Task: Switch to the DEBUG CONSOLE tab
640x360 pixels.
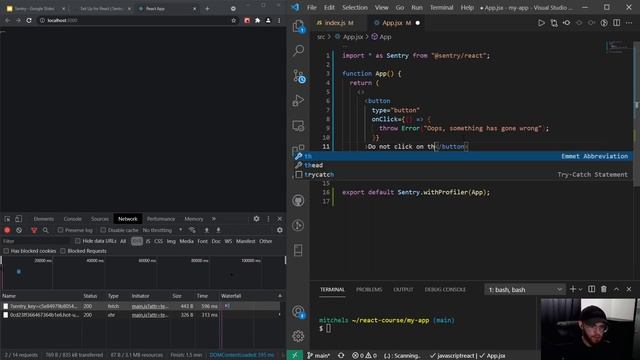Action: point(445,289)
